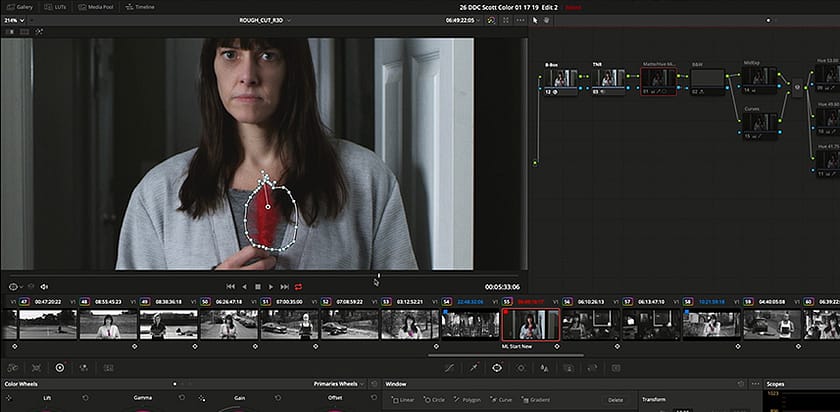
Task: Show the Timeline panel
Action: (x=139, y=7)
